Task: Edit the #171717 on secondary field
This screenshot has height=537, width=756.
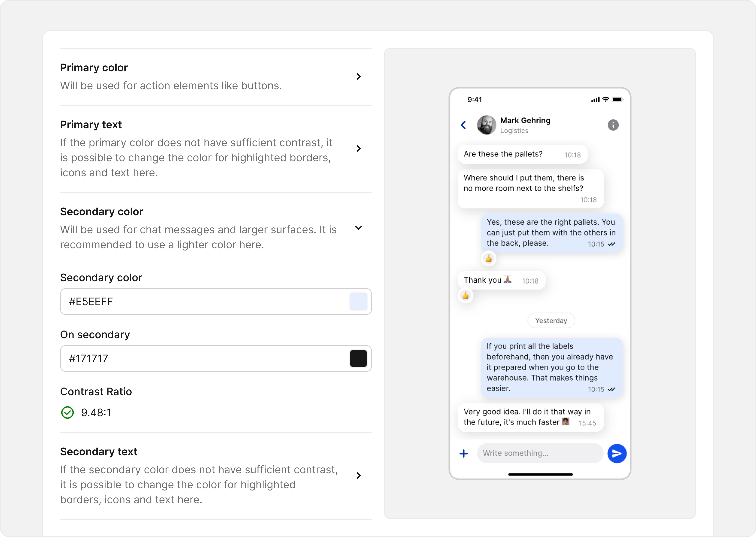Action: [x=216, y=358]
